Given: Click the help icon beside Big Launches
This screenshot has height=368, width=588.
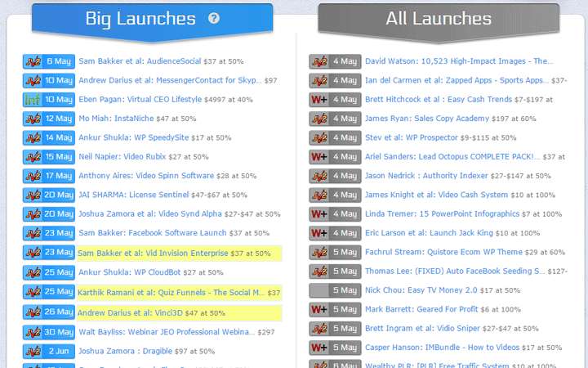Looking at the screenshot, I should 214,18.
